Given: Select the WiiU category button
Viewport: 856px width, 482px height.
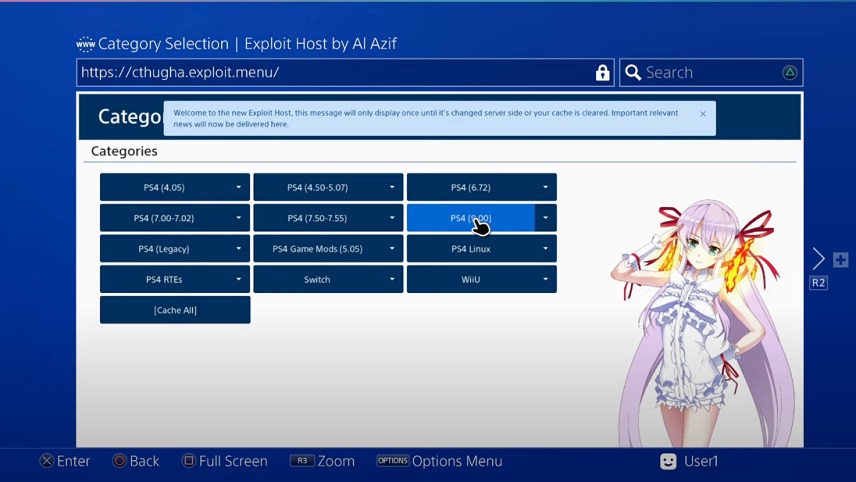Looking at the screenshot, I should pos(471,279).
